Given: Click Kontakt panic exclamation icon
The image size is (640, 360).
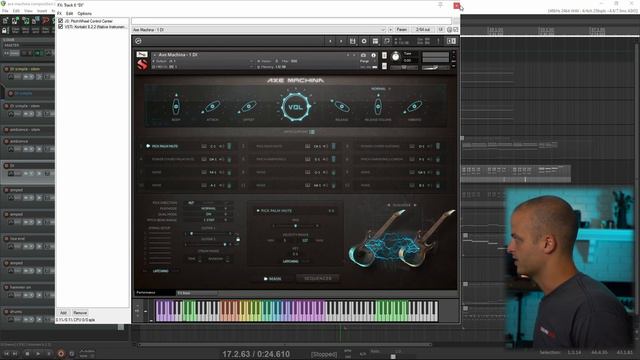Looking at the screenshot, I should click(x=438, y=41).
